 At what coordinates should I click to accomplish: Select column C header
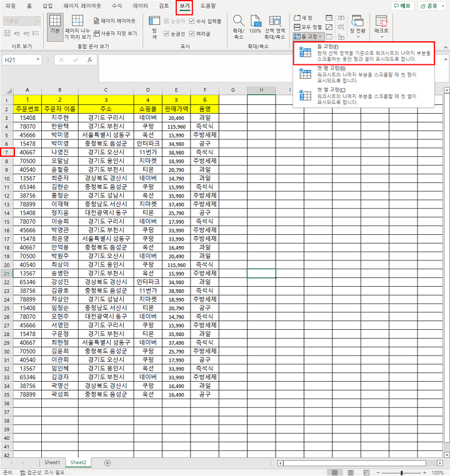click(106, 90)
